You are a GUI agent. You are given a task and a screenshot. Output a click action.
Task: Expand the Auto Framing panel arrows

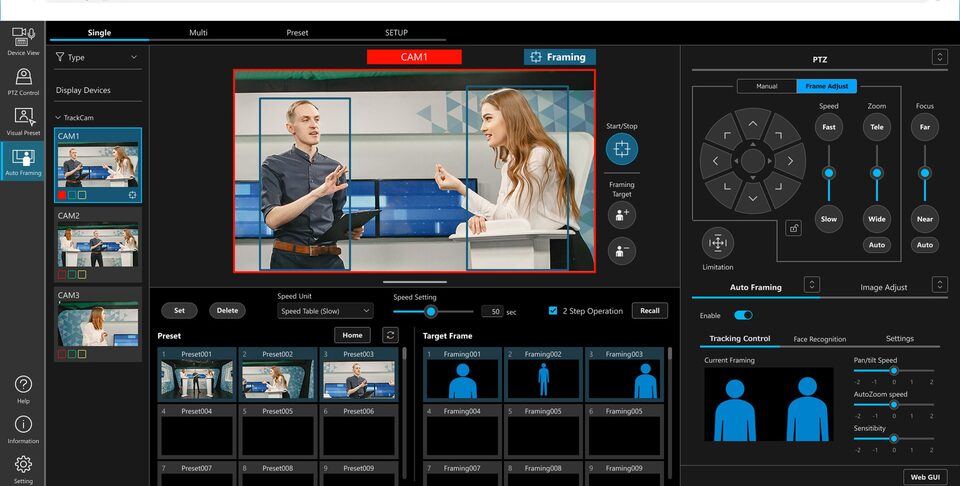click(x=812, y=285)
